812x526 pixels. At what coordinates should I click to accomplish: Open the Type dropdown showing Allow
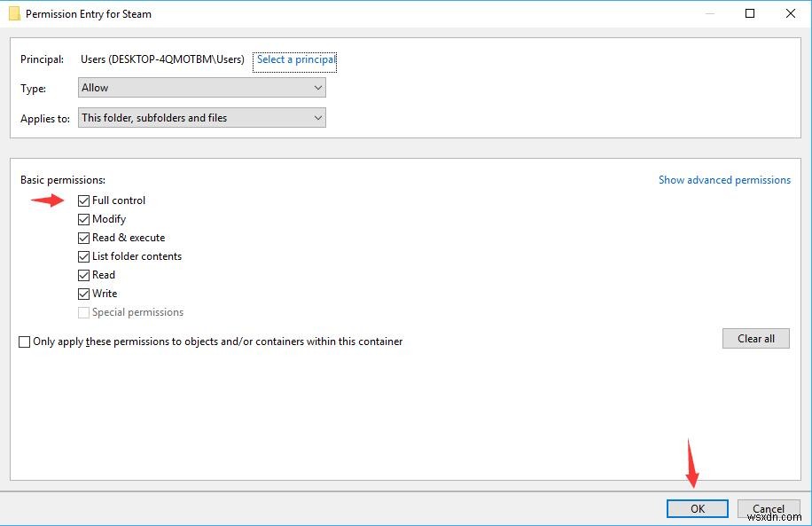[202, 88]
